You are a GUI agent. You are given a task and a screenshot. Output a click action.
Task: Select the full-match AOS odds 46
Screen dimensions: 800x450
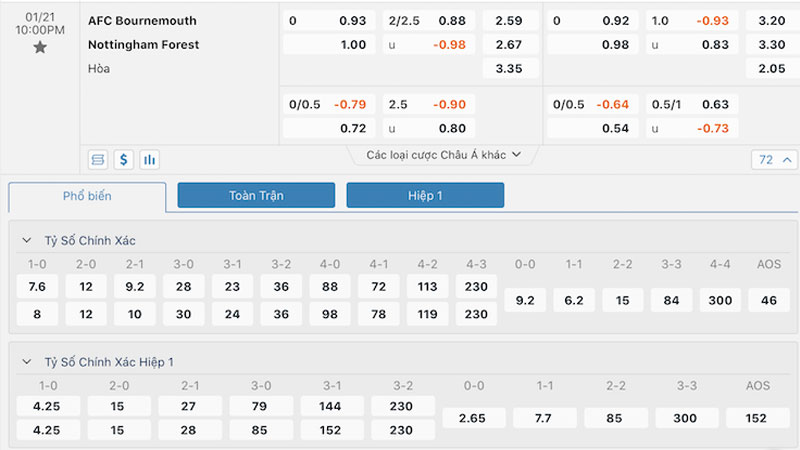[x=769, y=300]
